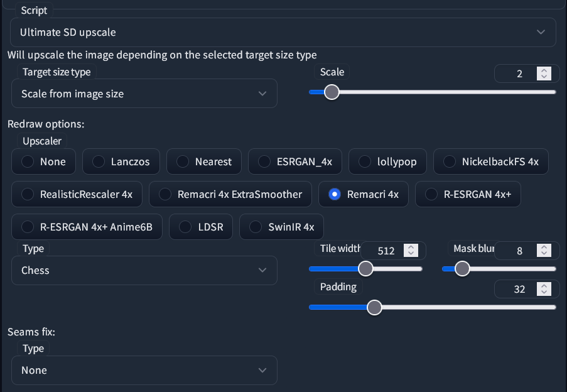This screenshot has height=392, width=567.
Task: Select the NickelbackFS 4x upscaler
Action: (x=491, y=161)
